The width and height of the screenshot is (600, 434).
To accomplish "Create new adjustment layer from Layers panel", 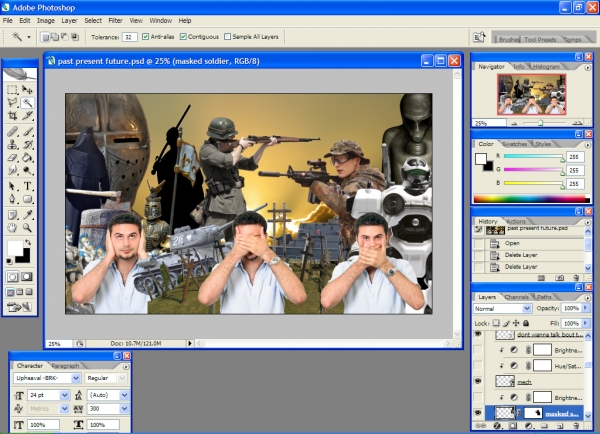I will 528,426.
